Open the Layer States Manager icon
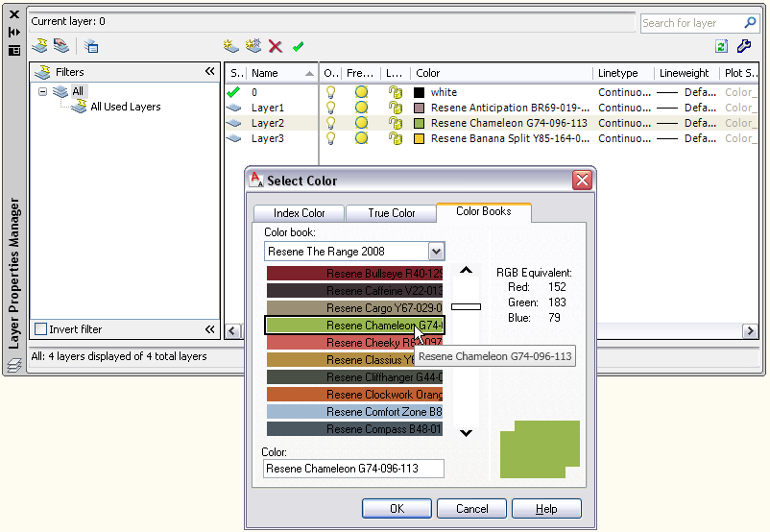Image resolution: width=770 pixels, height=532 pixels. tap(90, 46)
